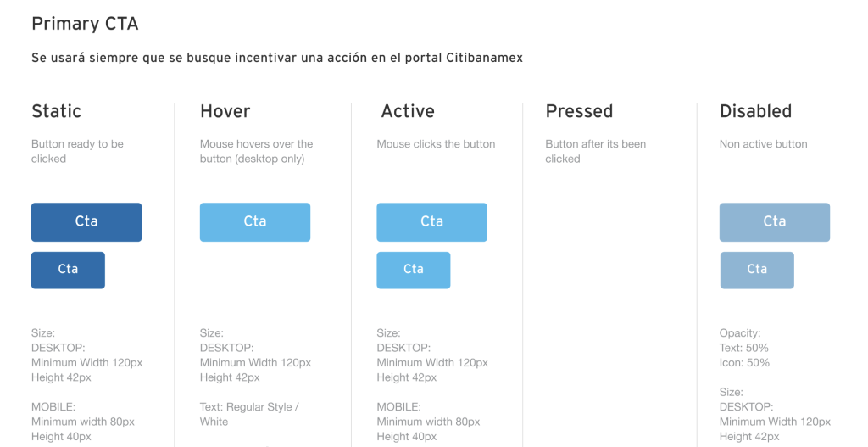Image resolution: width=868 pixels, height=447 pixels.
Task: Click 'Button ready to be clicked' description
Action: click(77, 151)
